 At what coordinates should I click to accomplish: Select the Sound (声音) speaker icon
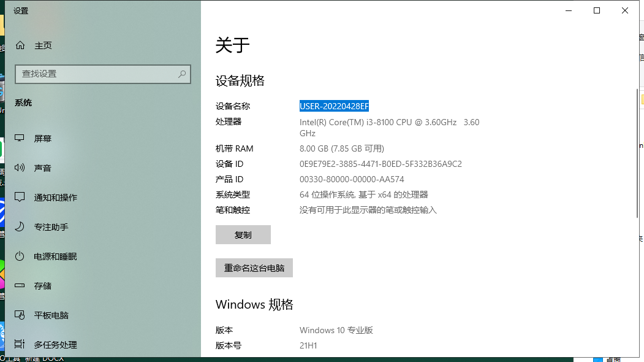(x=20, y=168)
